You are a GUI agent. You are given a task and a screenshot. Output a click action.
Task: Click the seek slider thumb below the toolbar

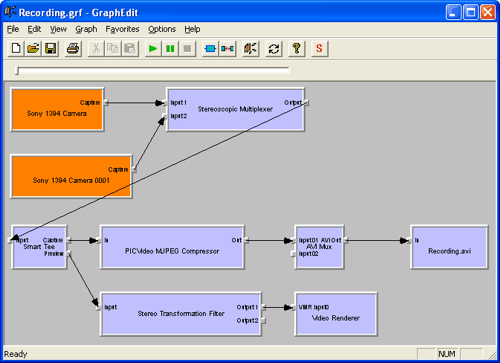pyautogui.click(x=17, y=70)
